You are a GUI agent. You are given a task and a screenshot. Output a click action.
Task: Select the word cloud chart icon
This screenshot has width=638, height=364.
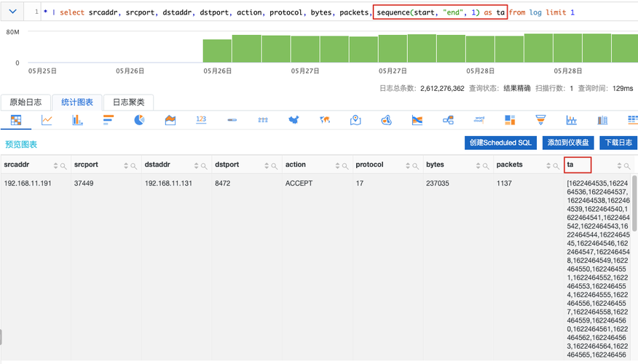click(479, 120)
